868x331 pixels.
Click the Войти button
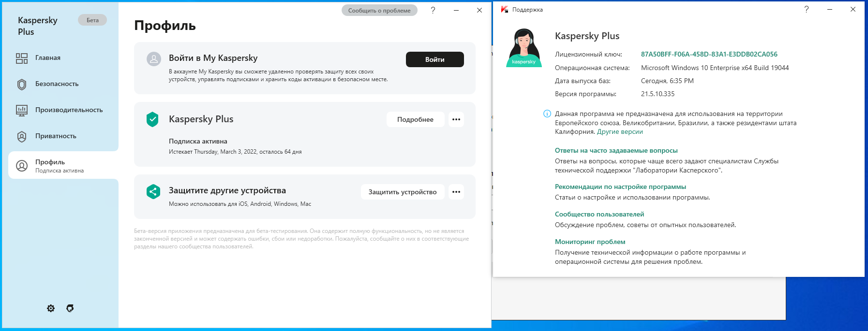[x=435, y=59]
